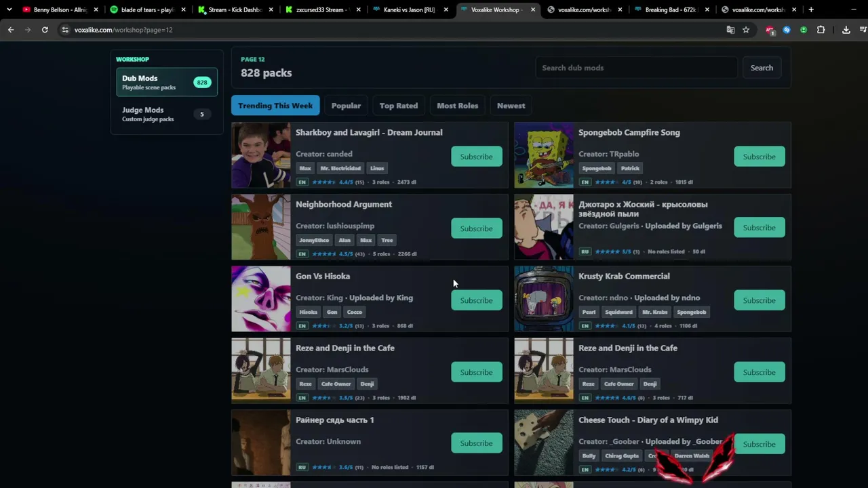Open the Krusty Krab Commercial thumbnail
The width and height of the screenshot is (868, 488).
544,299
